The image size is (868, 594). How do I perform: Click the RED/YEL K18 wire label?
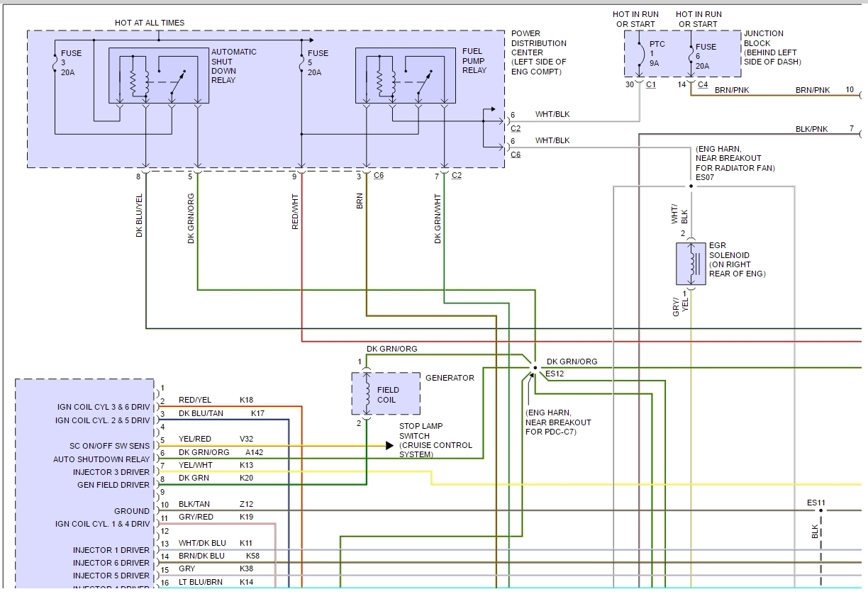195,400
